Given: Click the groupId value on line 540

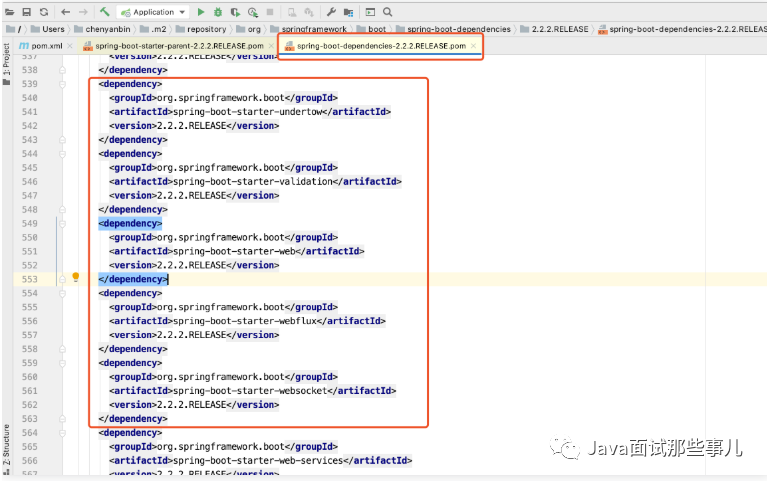Looking at the screenshot, I should coord(221,98).
